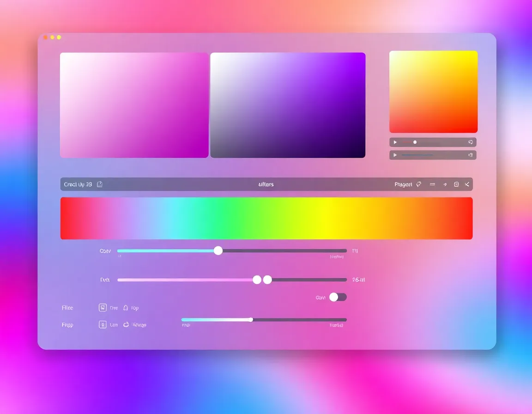532x414 pixels.
Task: Click the copy icon beside the gradient name
Action: click(x=100, y=184)
